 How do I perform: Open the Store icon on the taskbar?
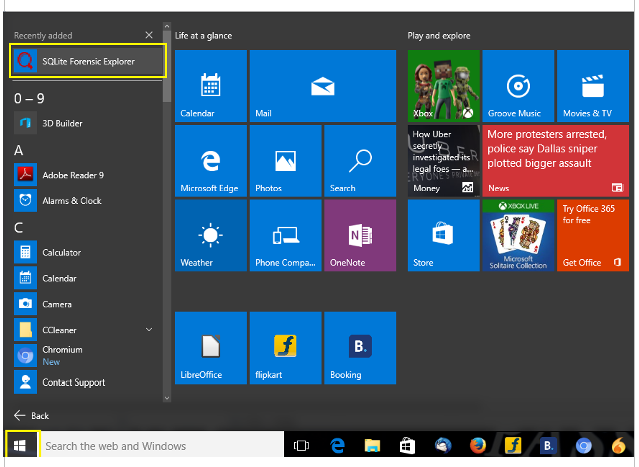click(407, 445)
